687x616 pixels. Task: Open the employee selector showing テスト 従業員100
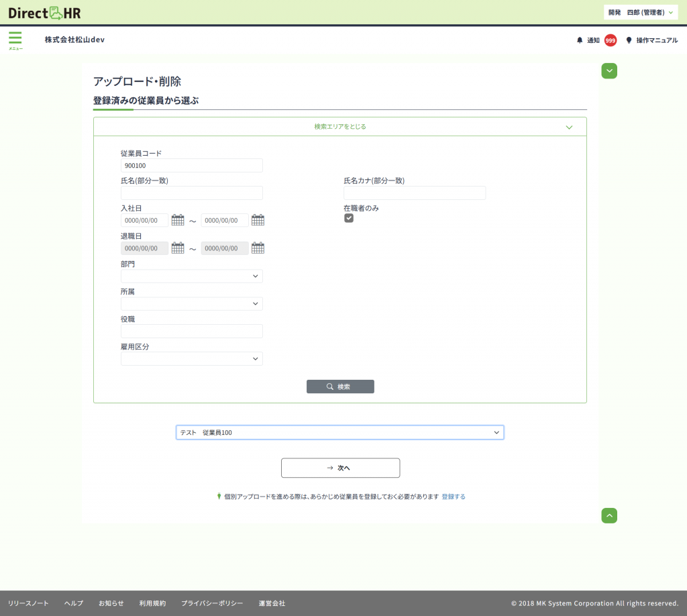click(x=339, y=433)
